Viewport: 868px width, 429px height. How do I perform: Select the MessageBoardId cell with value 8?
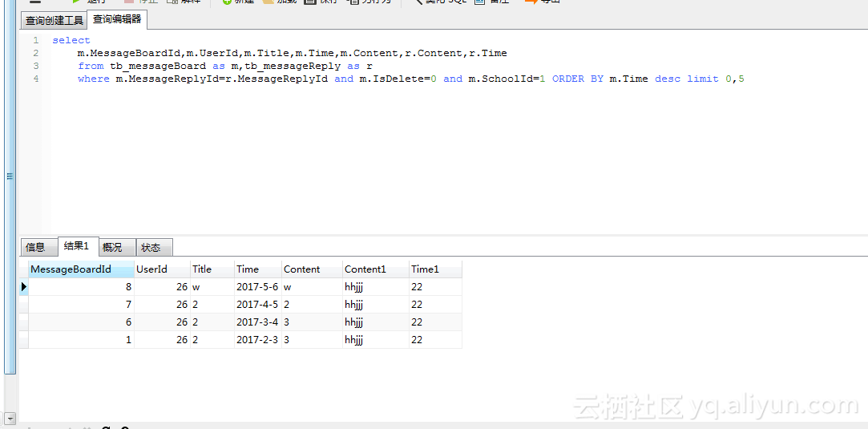82,287
